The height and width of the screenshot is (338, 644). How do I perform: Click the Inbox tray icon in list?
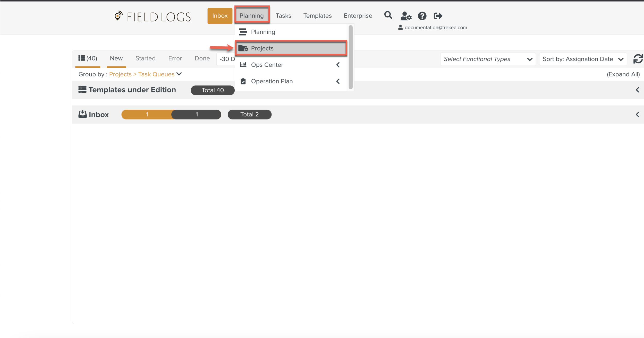click(82, 114)
